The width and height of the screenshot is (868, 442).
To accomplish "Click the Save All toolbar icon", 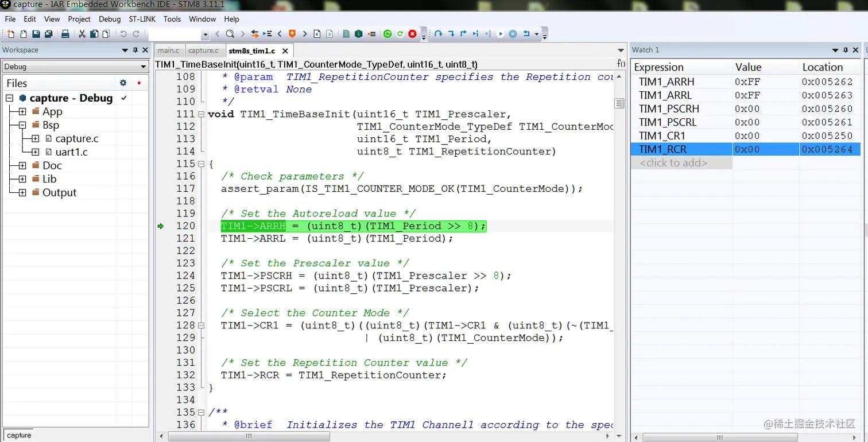I will point(49,34).
